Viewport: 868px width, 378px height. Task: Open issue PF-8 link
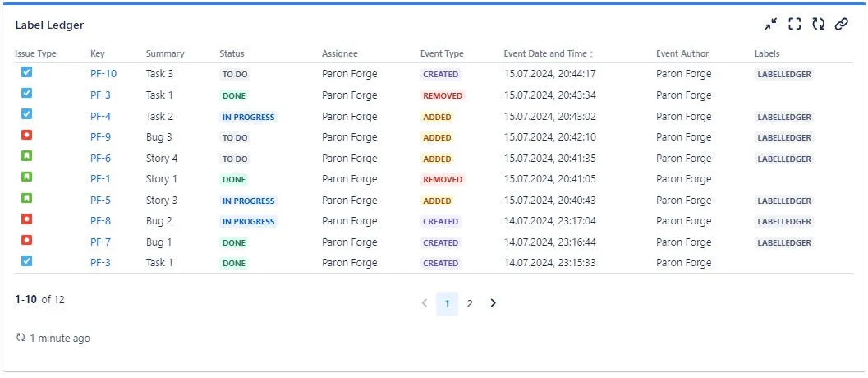point(100,220)
